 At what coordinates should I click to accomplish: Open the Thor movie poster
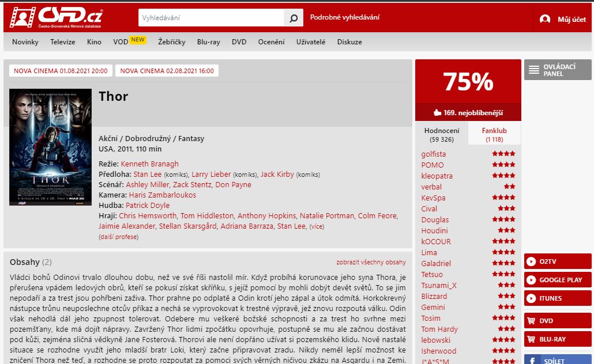pos(50,147)
